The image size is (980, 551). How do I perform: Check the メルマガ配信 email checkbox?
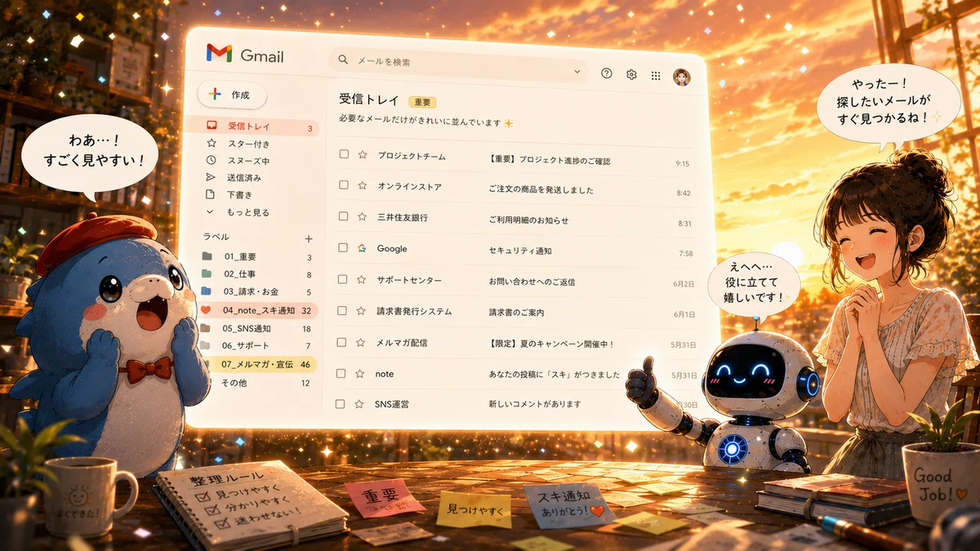(341, 341)
